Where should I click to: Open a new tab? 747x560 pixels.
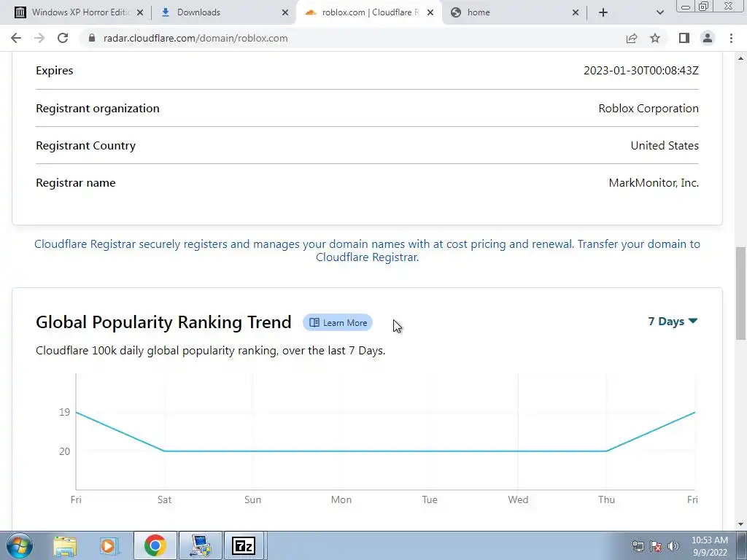(x=603, y=12)
